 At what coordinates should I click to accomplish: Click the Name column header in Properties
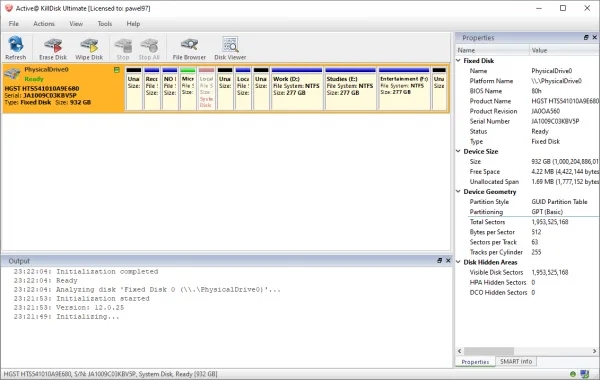[492, 50]
